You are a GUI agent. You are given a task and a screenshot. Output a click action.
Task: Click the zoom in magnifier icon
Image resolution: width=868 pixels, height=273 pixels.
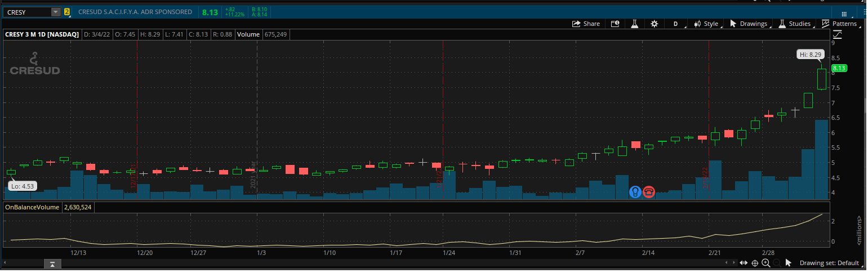coord(765,263)
